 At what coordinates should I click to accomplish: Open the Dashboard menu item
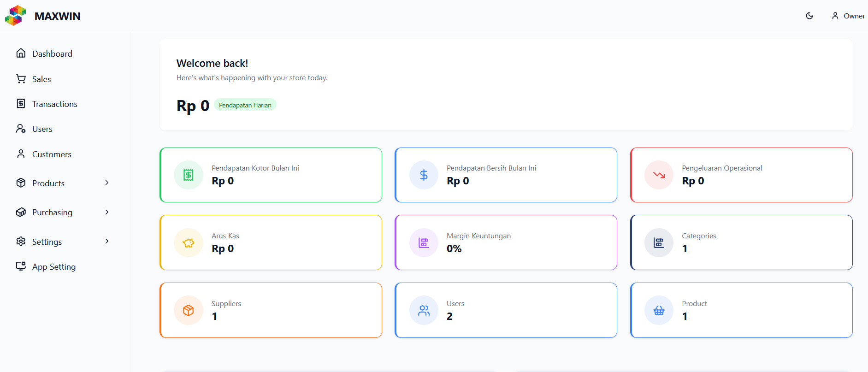point(52,54)
